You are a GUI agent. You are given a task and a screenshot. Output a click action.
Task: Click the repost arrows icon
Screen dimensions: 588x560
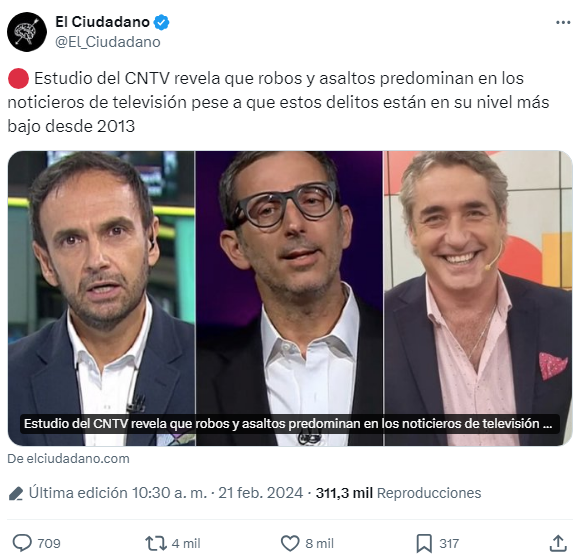[x=156, y=543]
